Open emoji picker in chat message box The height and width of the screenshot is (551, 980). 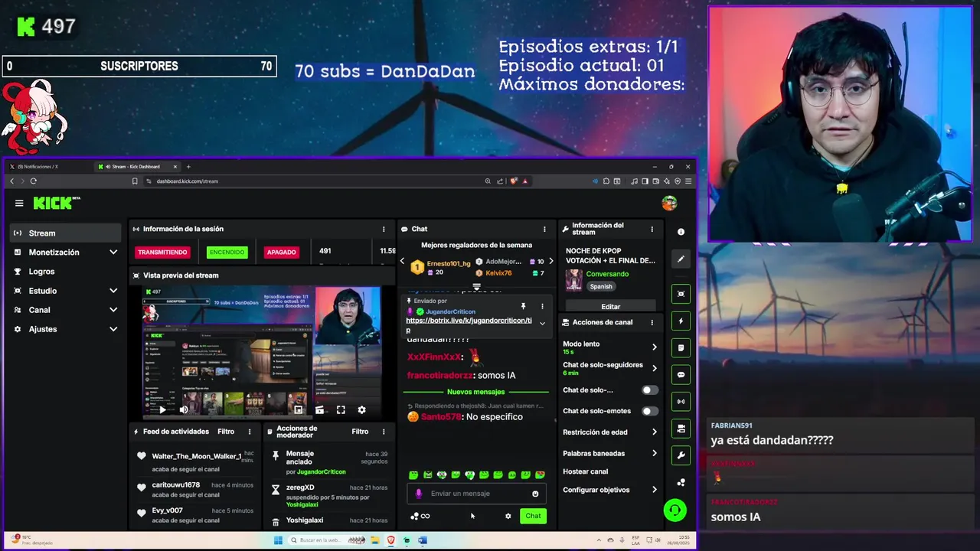535,494
